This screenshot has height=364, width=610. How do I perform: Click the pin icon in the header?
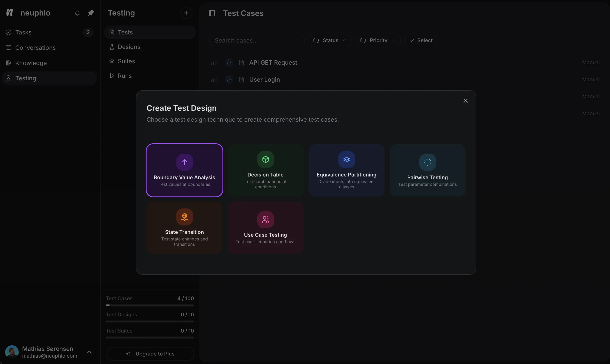(x=91, y=13)
